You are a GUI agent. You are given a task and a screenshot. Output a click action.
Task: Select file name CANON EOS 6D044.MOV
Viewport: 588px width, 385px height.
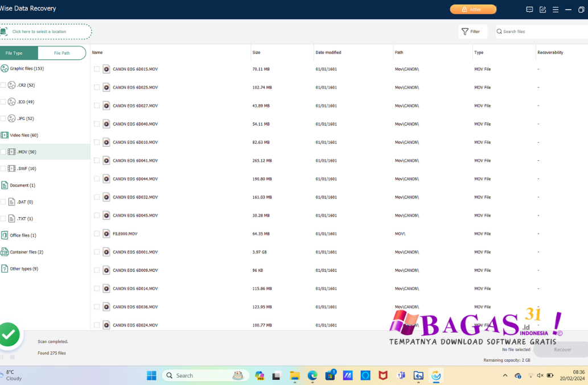[135, 179]
